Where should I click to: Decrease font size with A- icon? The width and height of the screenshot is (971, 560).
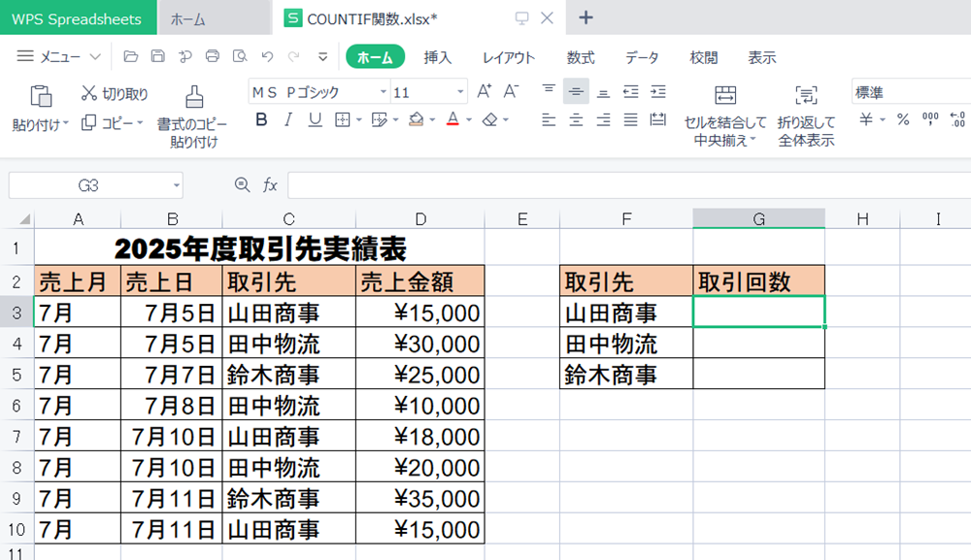[x=511, y=91]
